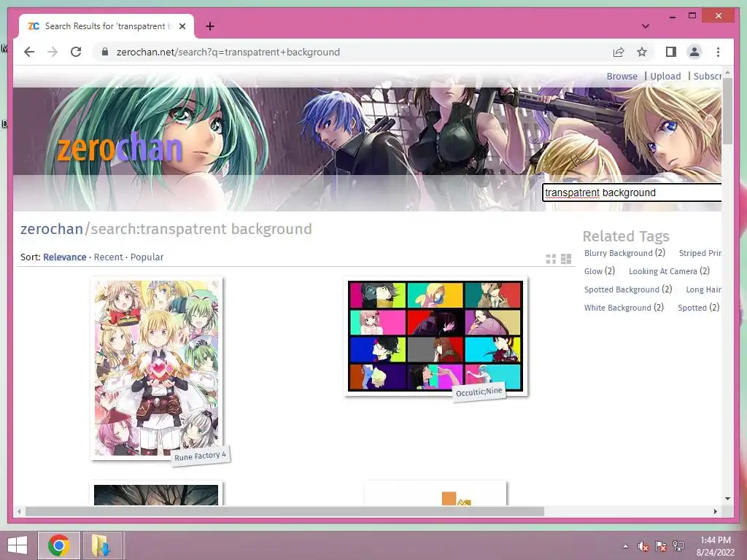Image resolution: width=747 pixels, height=560 pixels.
Task: Open the dark forest image thumbnail
Action: (x=156, y=495)
